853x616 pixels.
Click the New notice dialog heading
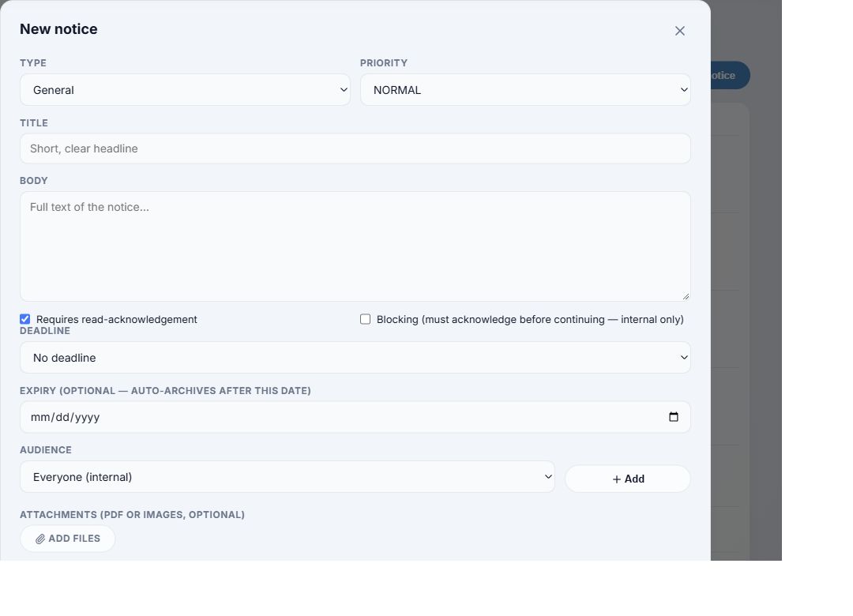pos(58,29)
